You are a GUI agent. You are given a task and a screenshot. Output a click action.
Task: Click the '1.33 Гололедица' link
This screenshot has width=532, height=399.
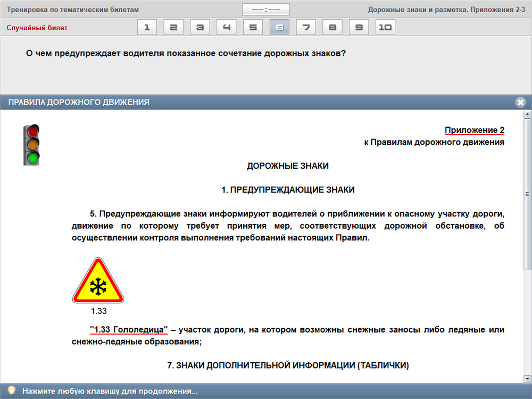(128, 330)
